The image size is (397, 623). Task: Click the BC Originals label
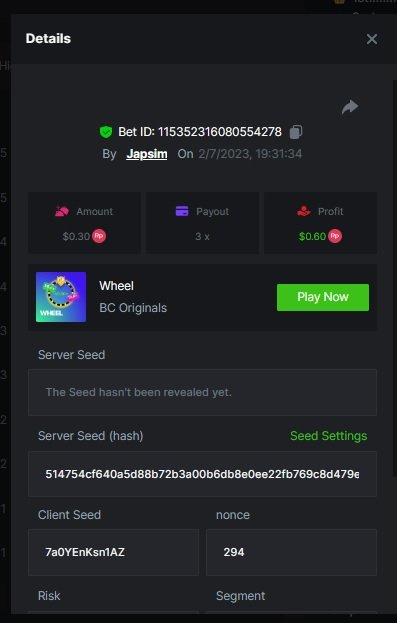(133, 308)
